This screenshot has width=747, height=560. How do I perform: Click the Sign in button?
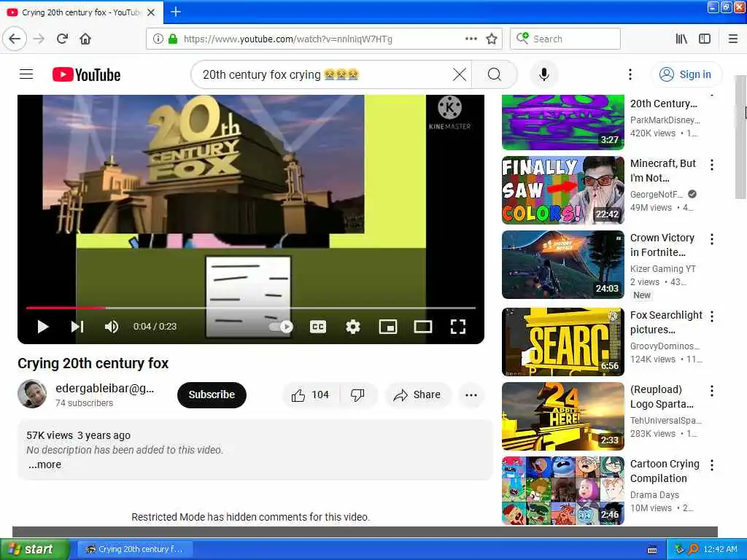(x=686, y=74)
